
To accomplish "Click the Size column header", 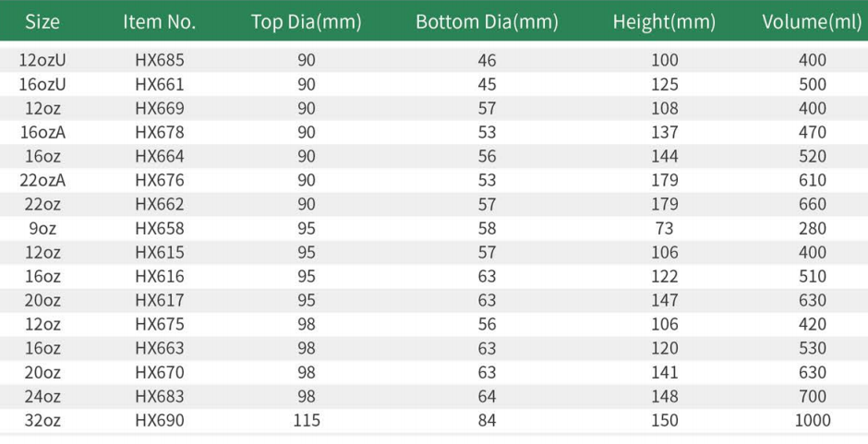I will [42, 22].
